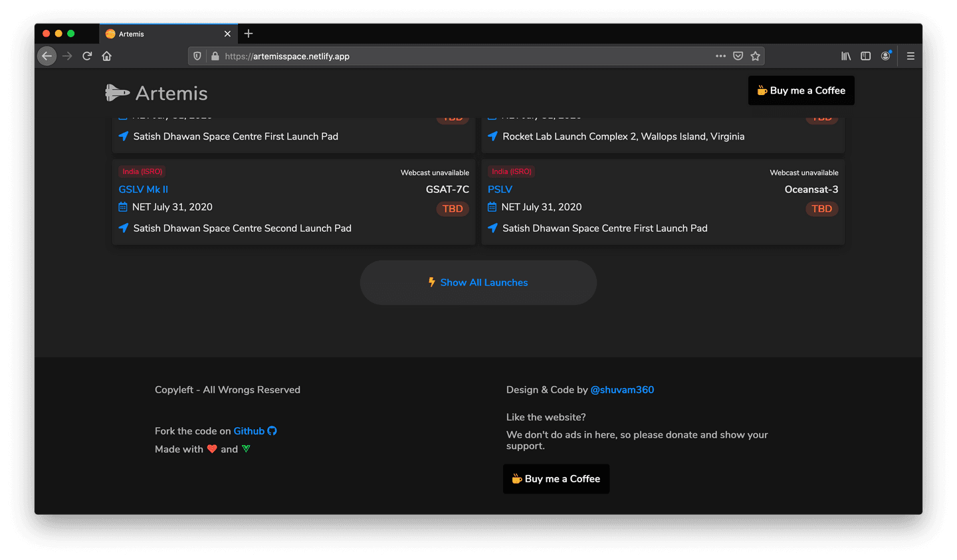
Task: Click calendar icon for GSLV Mk II launch
Action: click(x=123, y=207)
